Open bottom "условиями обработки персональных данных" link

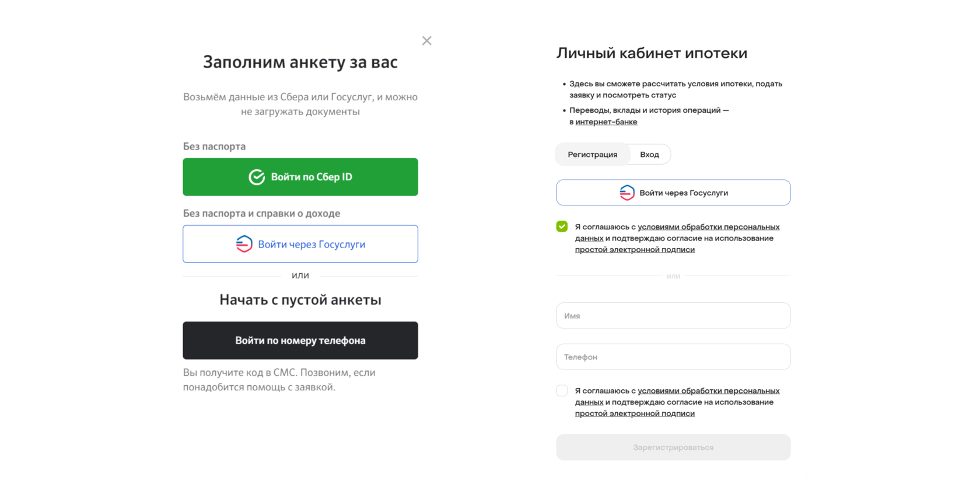click(x=708, y=391)
